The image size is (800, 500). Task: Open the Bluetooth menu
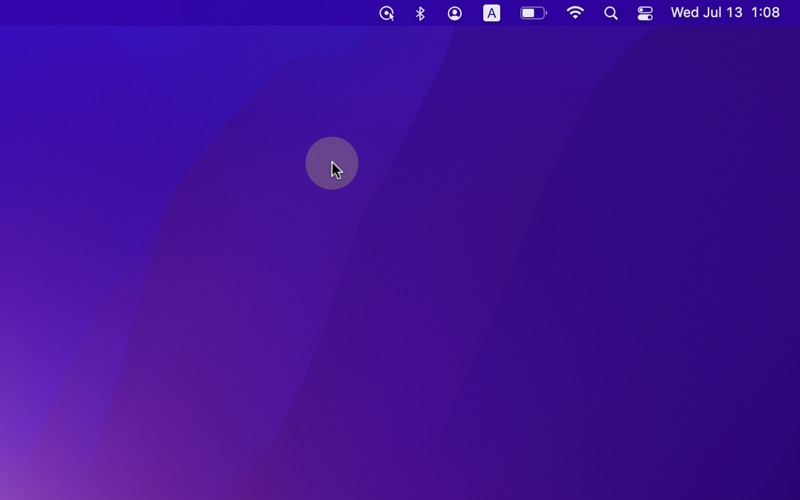click(420, 13)
